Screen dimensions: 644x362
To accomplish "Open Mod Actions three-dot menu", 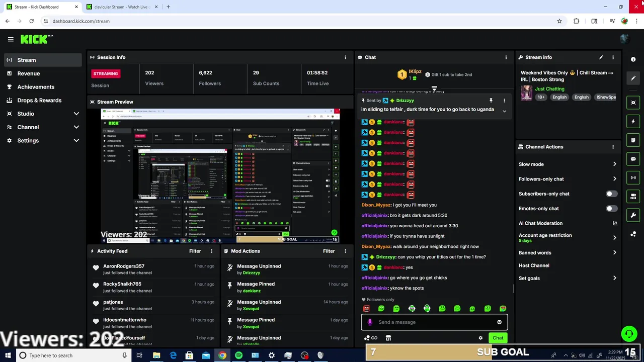I will [345, 251].
